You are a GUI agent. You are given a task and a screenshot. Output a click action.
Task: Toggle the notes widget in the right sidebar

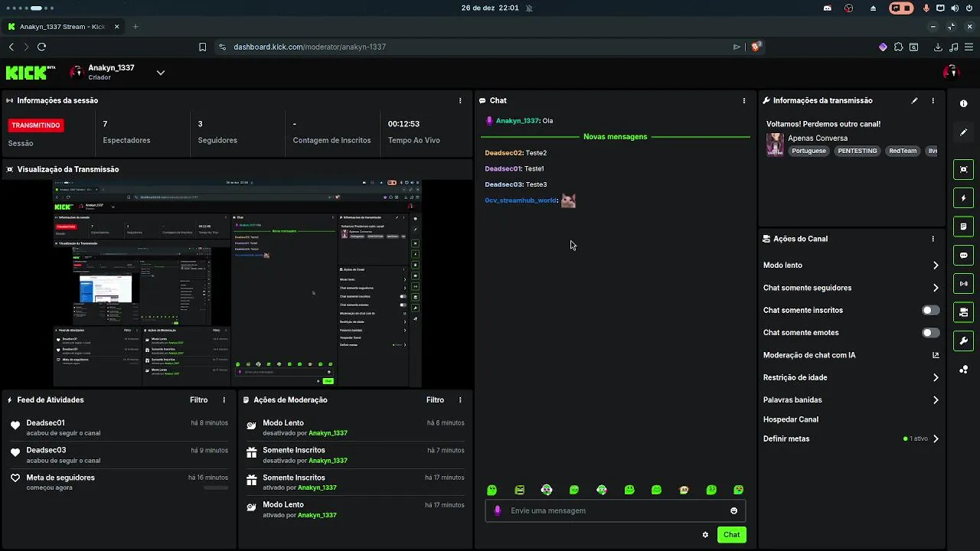963,227
